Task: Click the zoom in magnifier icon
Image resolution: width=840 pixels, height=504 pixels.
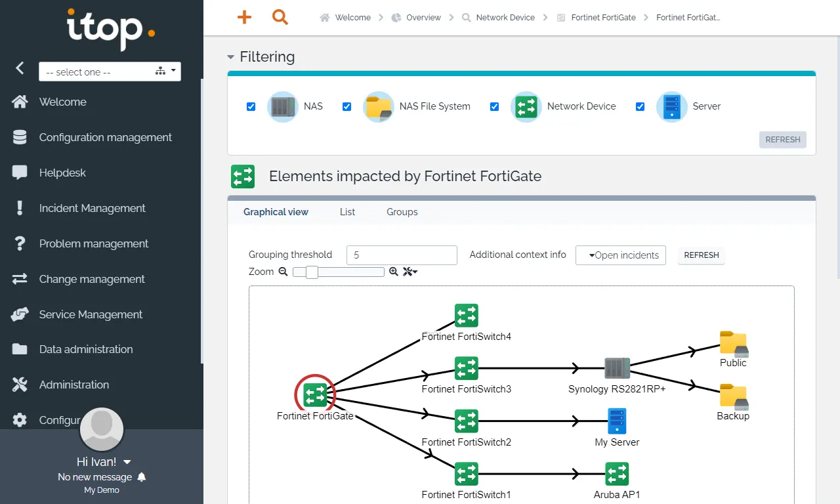Action: pos(394,272)
